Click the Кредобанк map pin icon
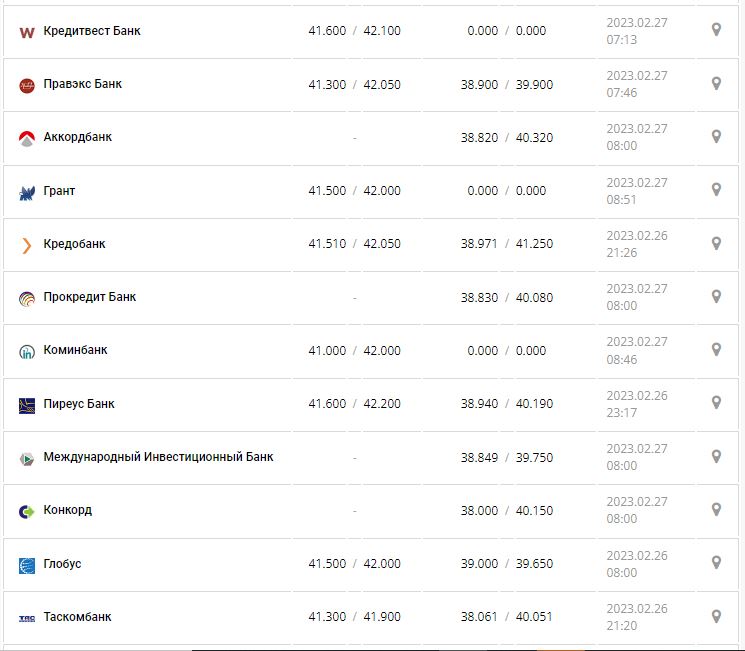This screenshot has height=651, width=745. point(716,243)
